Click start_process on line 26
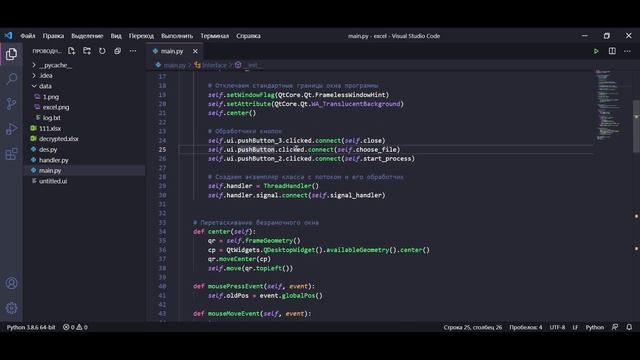 pos(387,158)
